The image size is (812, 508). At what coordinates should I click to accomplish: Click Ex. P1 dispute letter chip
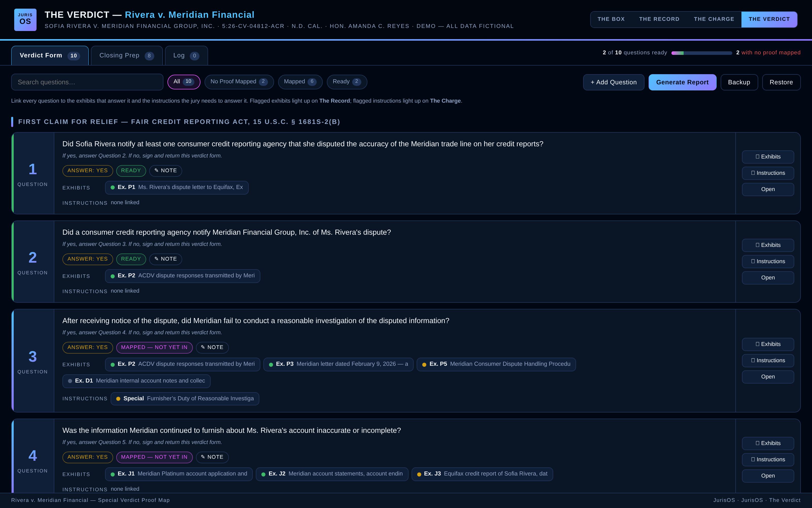point(177,187)
